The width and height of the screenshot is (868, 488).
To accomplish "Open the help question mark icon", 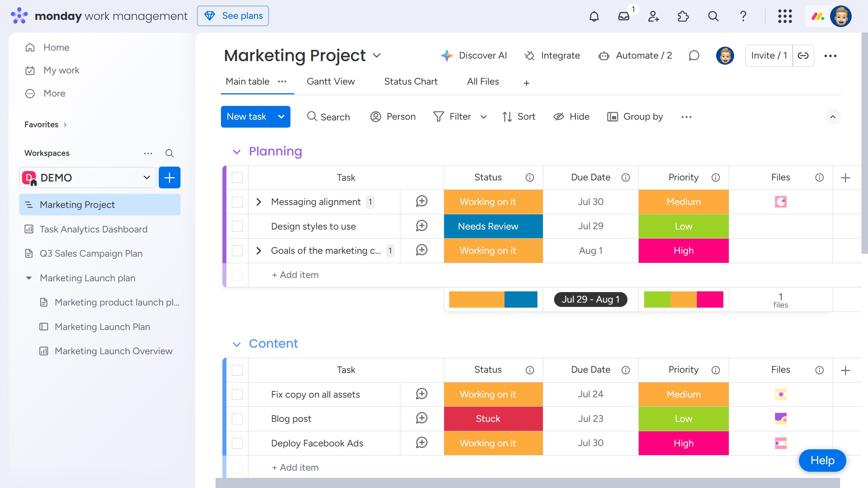I will click(x=743, y=16).
